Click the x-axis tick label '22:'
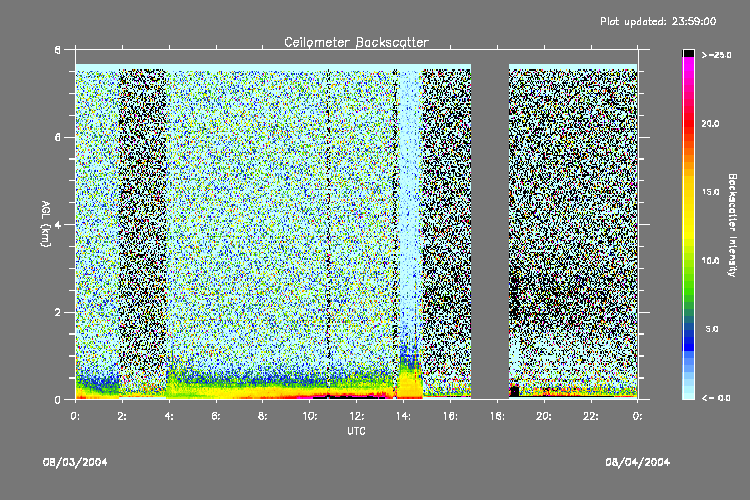 591,416
